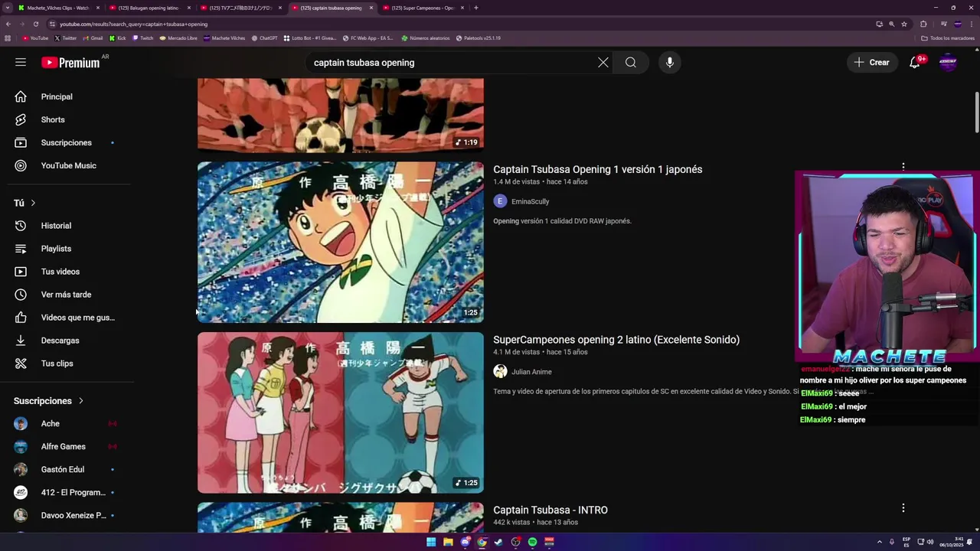Expand the Tú section chevron
980x551 pixels.
point(33,203)
